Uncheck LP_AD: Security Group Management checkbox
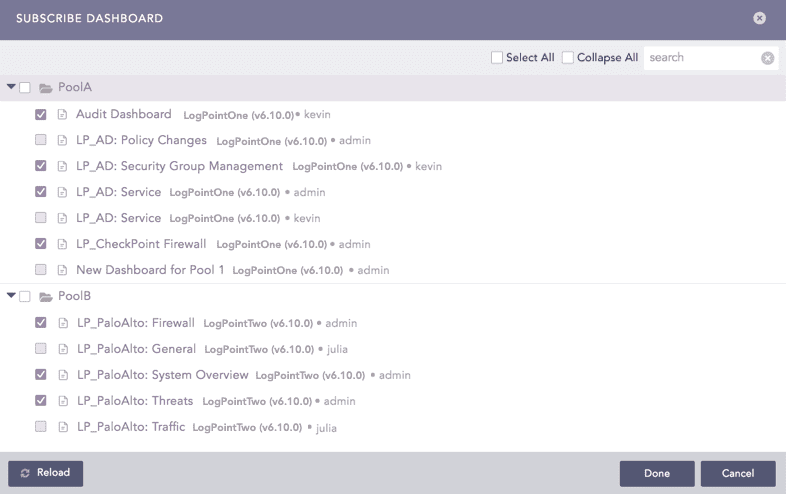This screenshot has height=494, width=786. 41,166
